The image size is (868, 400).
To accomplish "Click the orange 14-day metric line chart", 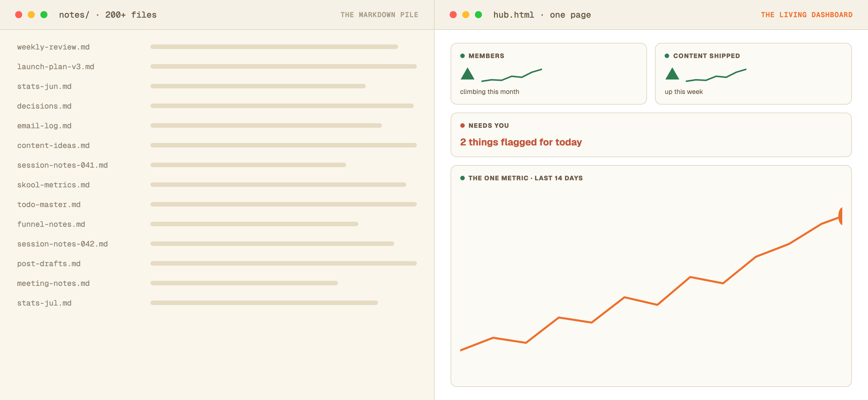I will (x=651, y=279).
